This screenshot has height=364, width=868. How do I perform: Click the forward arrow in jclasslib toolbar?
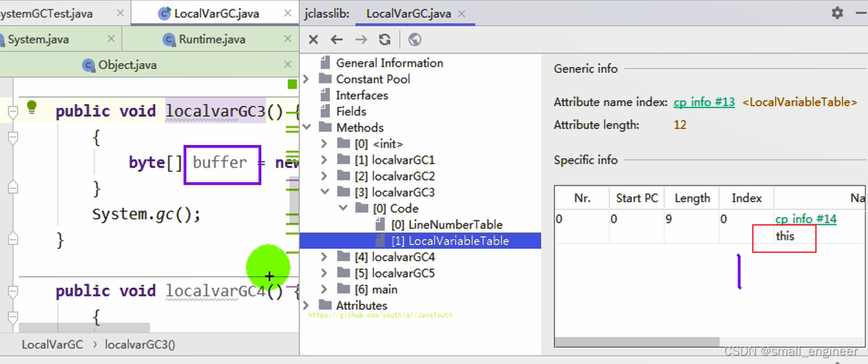click(361, 40)
